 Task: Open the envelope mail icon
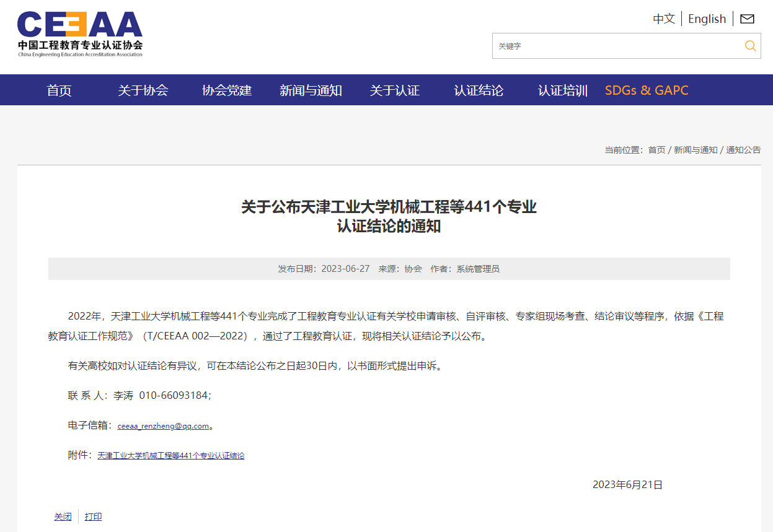[747, 19]
